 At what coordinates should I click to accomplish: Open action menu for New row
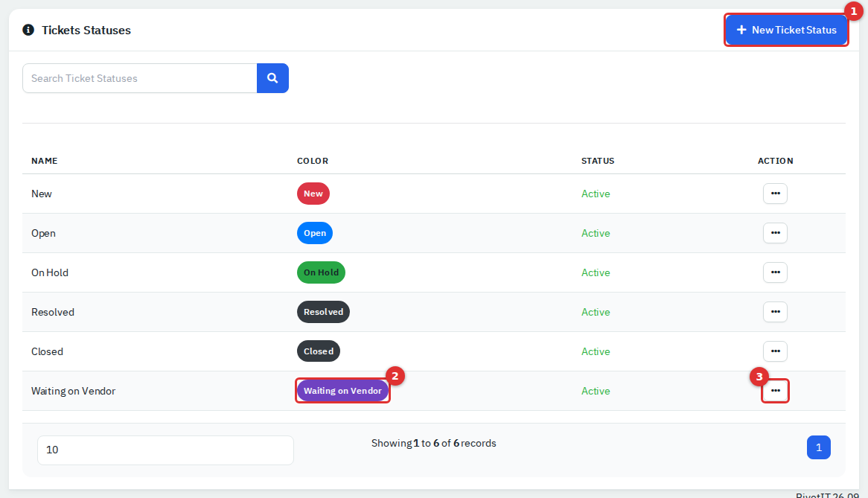point(775,194)
